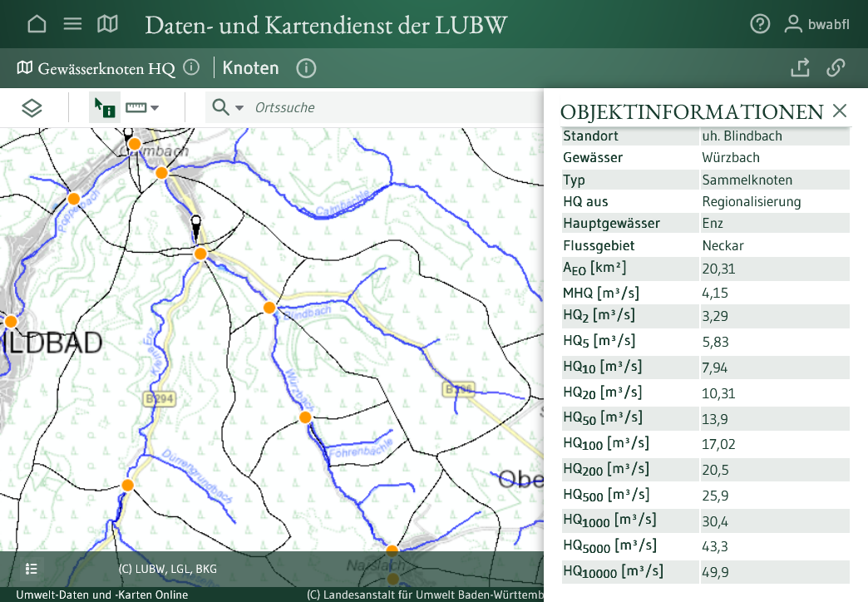
Task: Select orange node on Würzbach above Föhrenbächle
Action: pyautogui.click(x=305, y=417)
